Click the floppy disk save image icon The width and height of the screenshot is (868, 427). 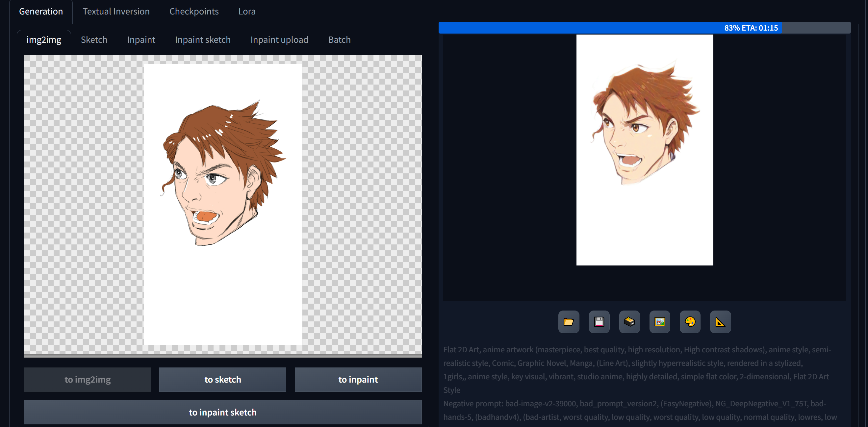pos(599,322)
